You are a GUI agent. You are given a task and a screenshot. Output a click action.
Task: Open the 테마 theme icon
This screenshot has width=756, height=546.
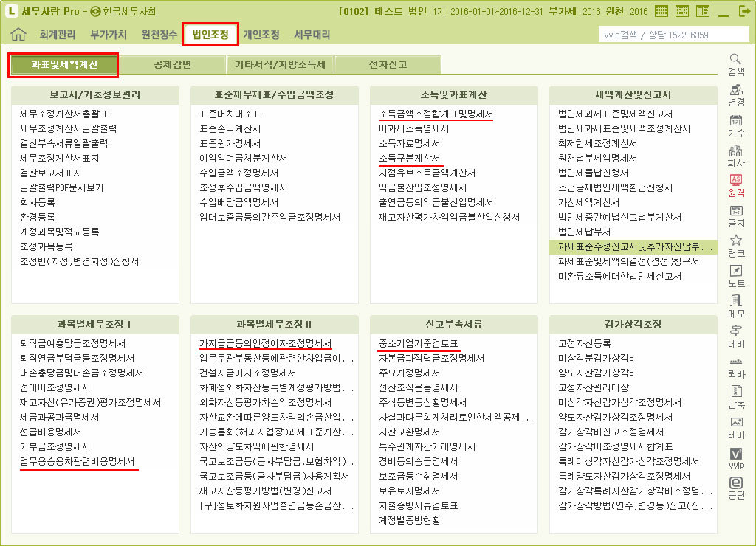[x=736, y=428]
